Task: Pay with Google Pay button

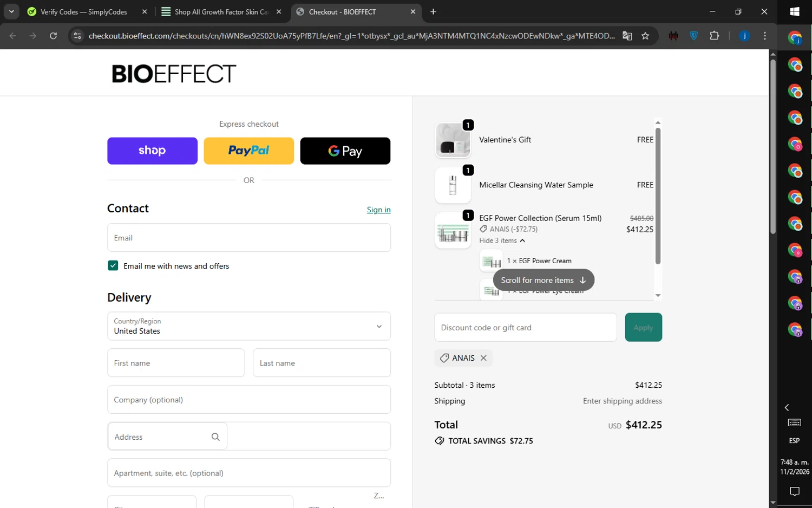Action: (x=345, y=151)
